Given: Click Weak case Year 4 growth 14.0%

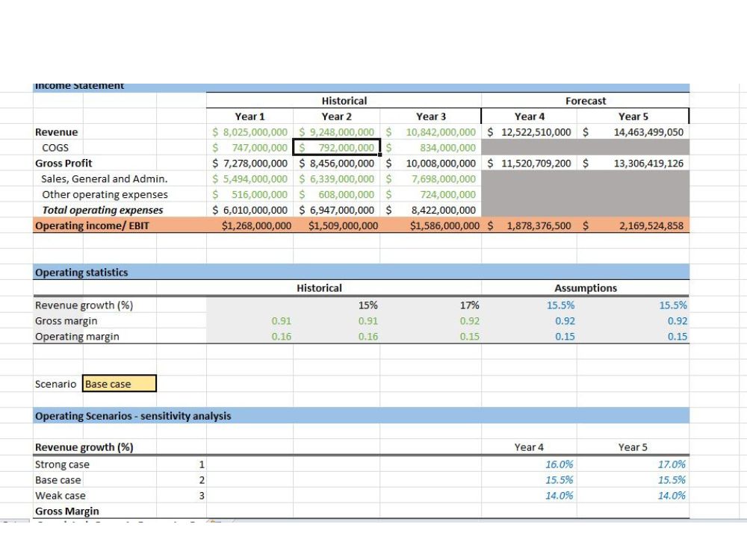Looking at the screenshot, I should click(x=529, y=496).
